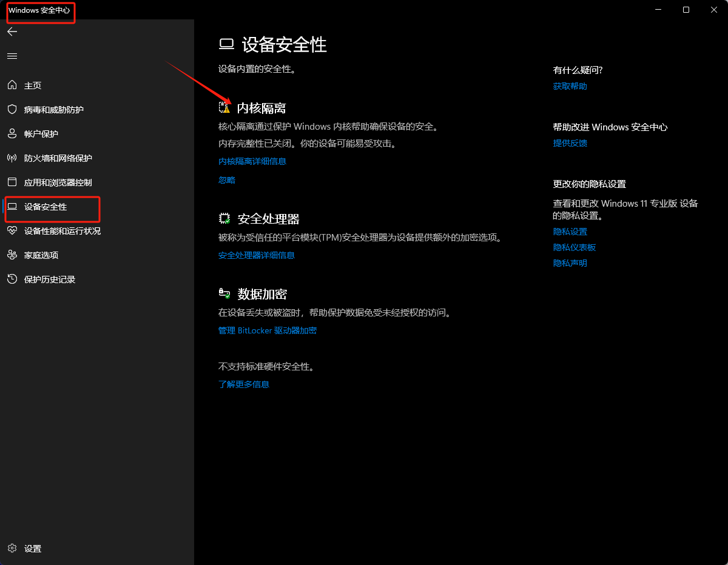Click text 不支持标准硬件安全性。
The width and height of the screenshot is (728, 565).
coord(266,367)
